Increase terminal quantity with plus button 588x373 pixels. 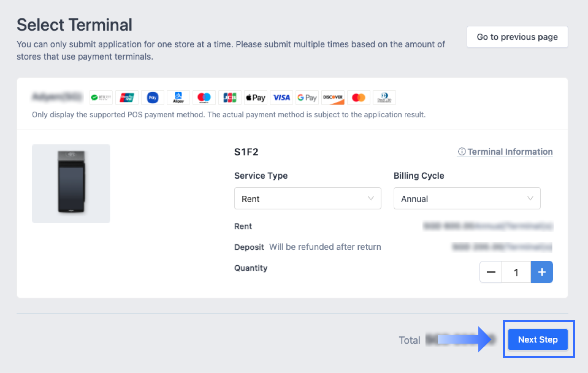(x=542, y=272)
